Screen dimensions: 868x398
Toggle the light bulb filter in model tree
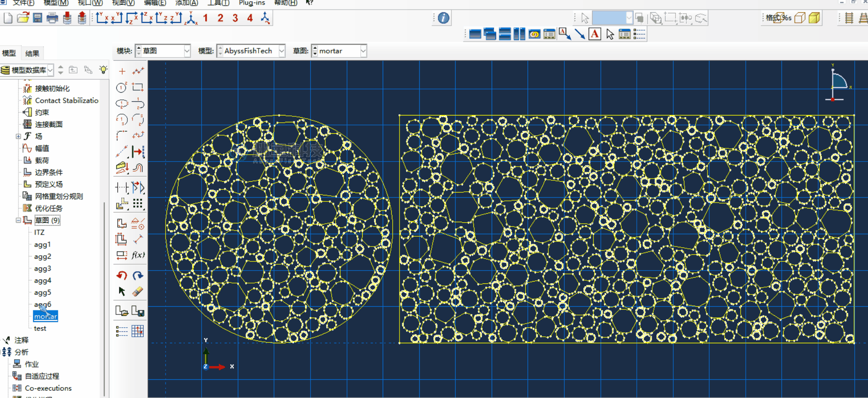tap(104, 70)
